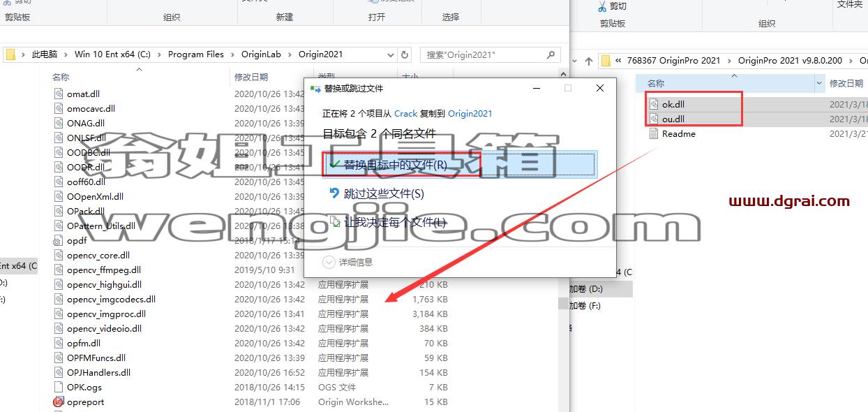Sort by date modified column in Origin2021 window
The width and height of the screenshot is (868, 412).
(251, 77)
